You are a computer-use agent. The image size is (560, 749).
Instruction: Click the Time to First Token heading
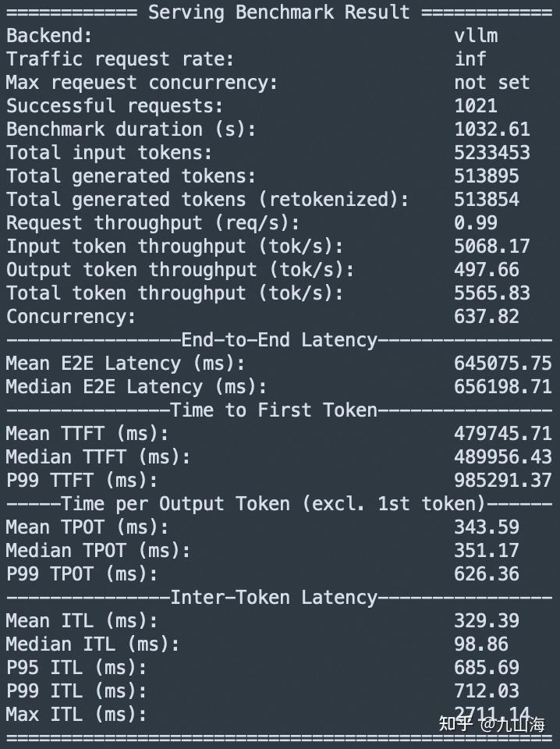(274, 410)
